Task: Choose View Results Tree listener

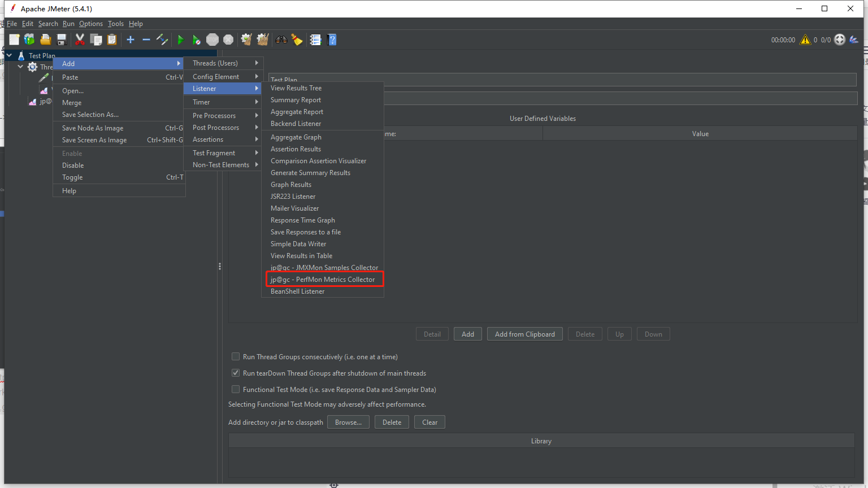Action: 323,88
